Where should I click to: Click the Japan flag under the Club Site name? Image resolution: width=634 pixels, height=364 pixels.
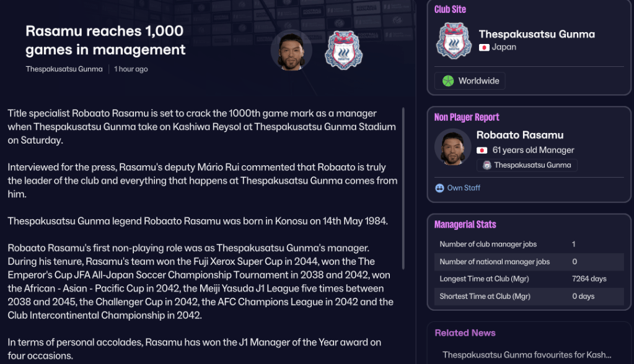(x=484, y=47)
